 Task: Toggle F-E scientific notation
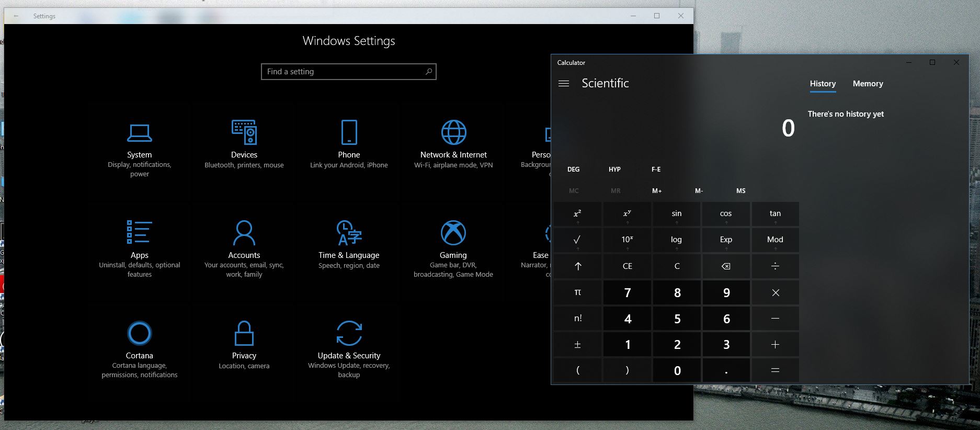pos(656,169)
